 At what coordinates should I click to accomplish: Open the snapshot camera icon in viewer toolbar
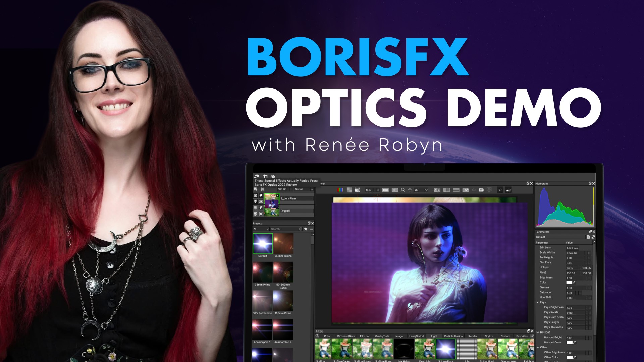[482, 189]
